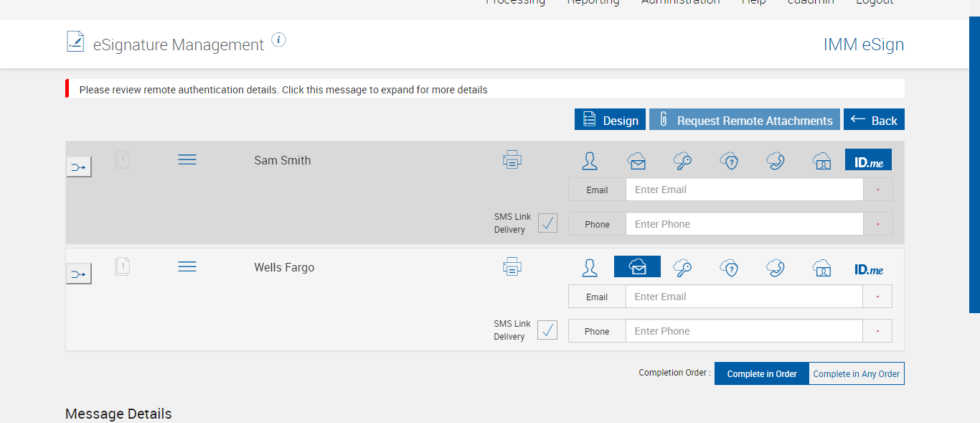The image size is (980, 423).
Task: Click the merge arrow button for Wells Fargo
Action: coord(79,274)
